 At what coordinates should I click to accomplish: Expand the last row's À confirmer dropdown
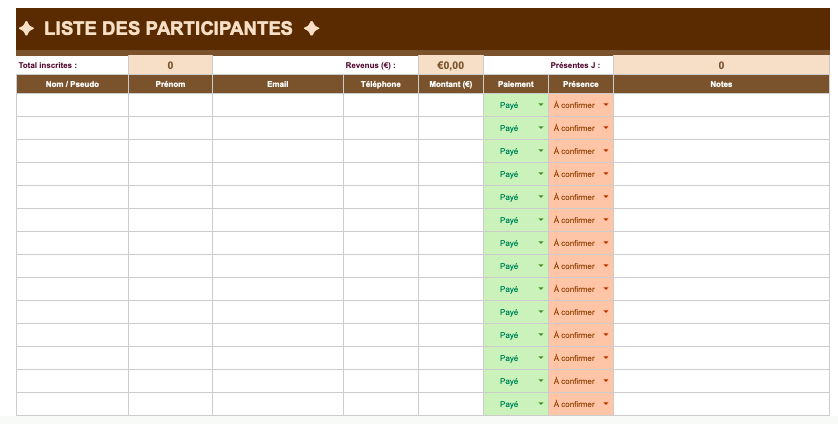pyautogui.click(x=606, y=405)
